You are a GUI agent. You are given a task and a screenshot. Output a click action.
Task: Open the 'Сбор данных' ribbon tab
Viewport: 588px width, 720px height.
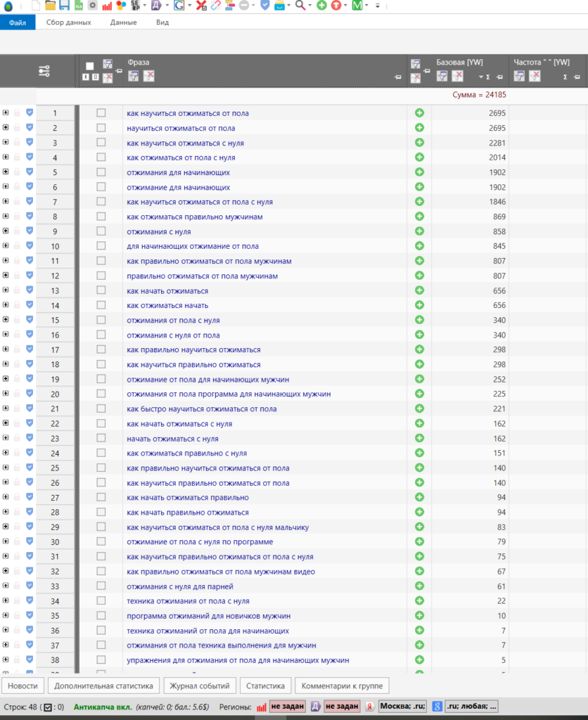[68, 22]
